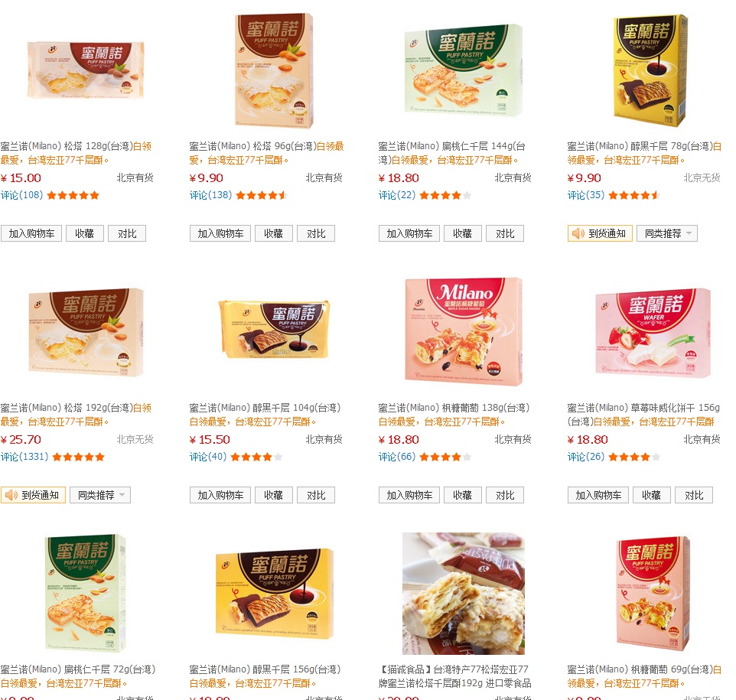The height and width of the screenshot is (700, 736).
Task: Open the 猫诚食品 松塔千层酥 product photo
Action: click(x=464, y=594)
